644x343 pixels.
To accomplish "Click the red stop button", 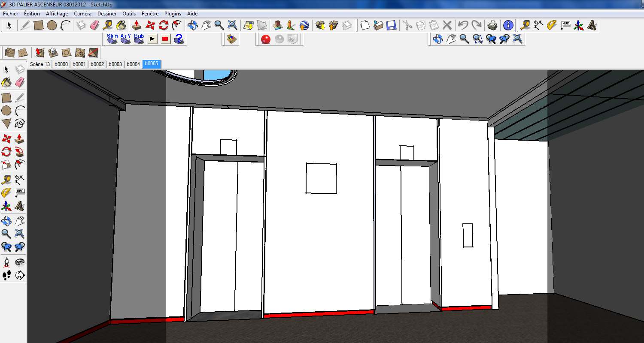I will point(165,39).
